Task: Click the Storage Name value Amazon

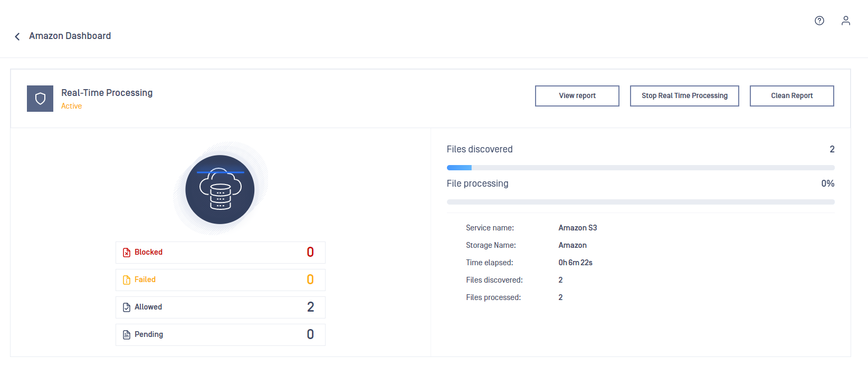Action: (573, 245)
